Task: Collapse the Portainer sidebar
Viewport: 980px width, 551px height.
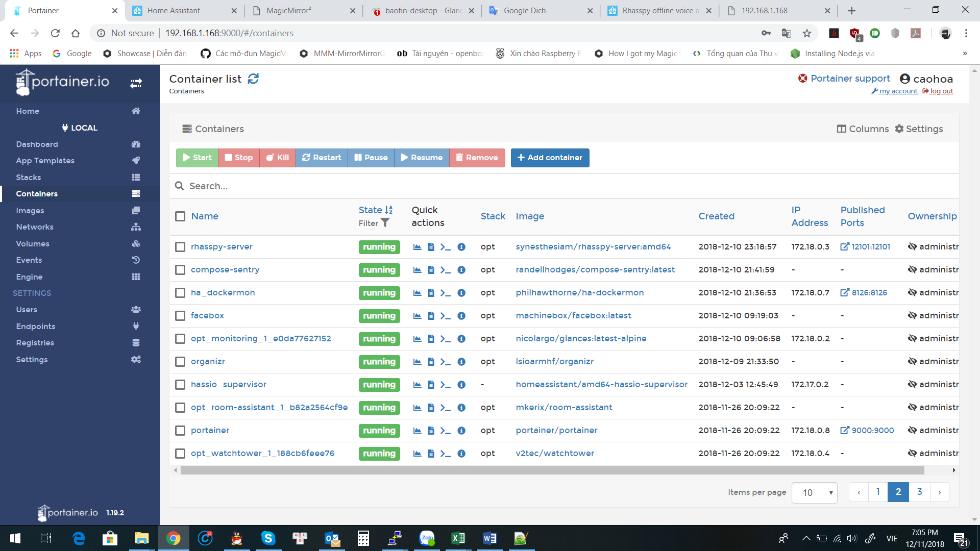Action: pyautogui.click(x=136, y=83)
